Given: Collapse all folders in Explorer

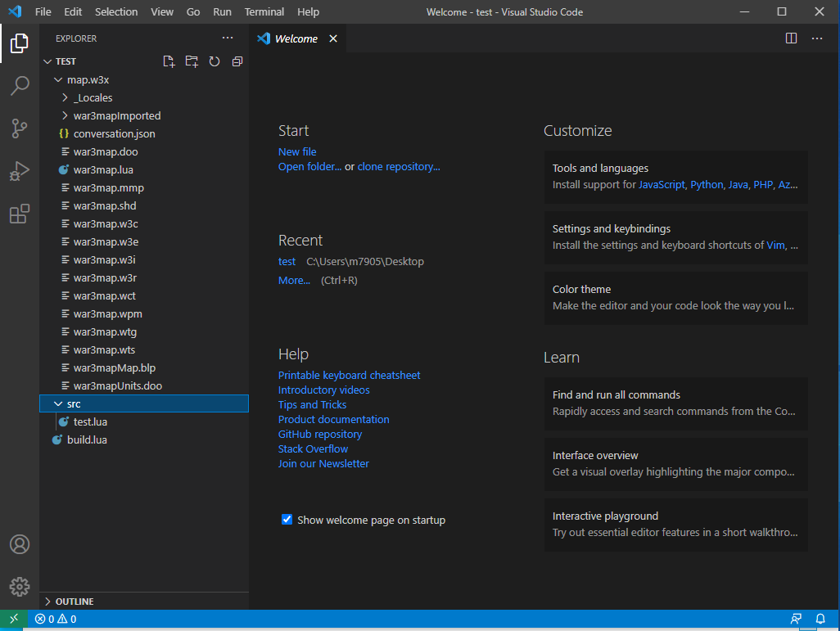Looking at the screenshot, I should (237, 61).
